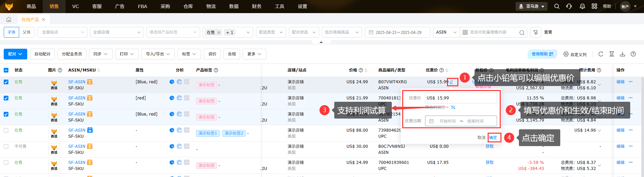Uncheck the first row with [Blue, red] attributes
Screen dimensions: 644x177
click(x=6, y=82)
